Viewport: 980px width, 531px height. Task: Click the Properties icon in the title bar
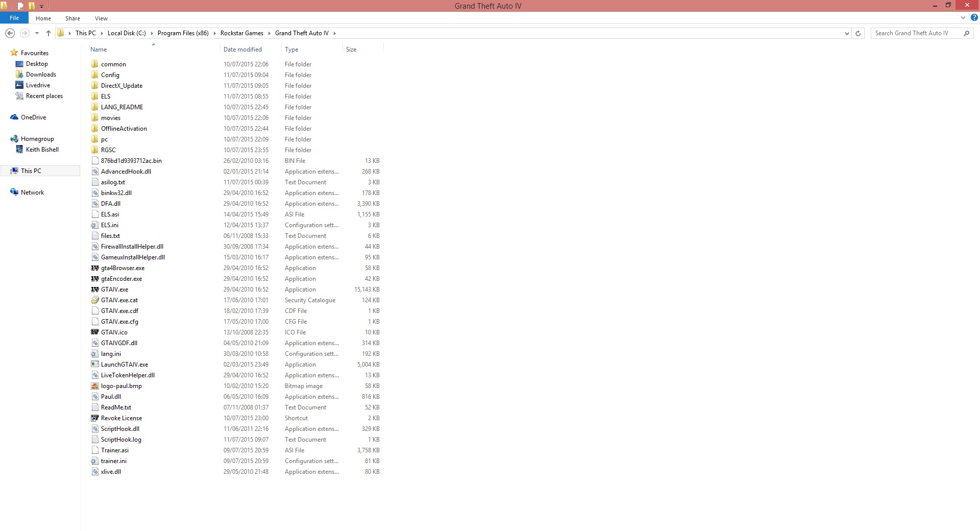pos(21,6)
